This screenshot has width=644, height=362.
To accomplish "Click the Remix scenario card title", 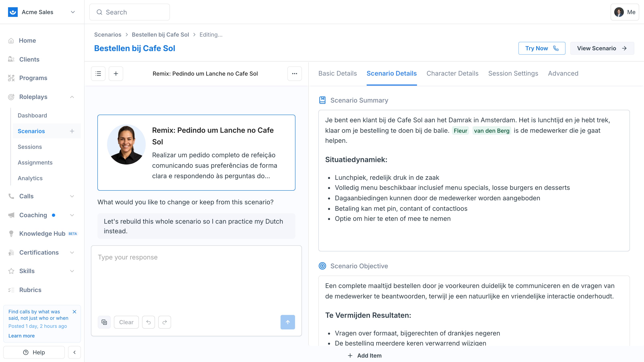I will coord(213,136).
